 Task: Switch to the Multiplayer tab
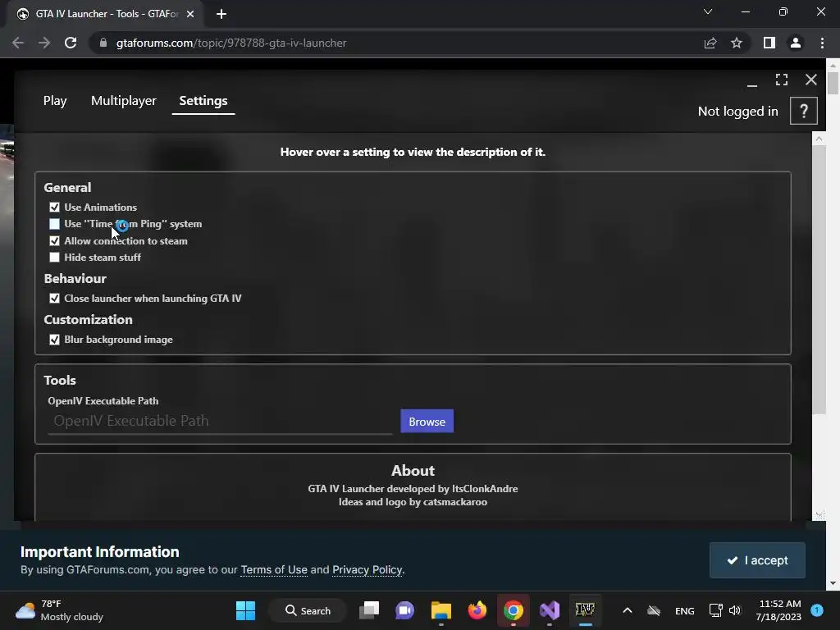pos(124,101)
